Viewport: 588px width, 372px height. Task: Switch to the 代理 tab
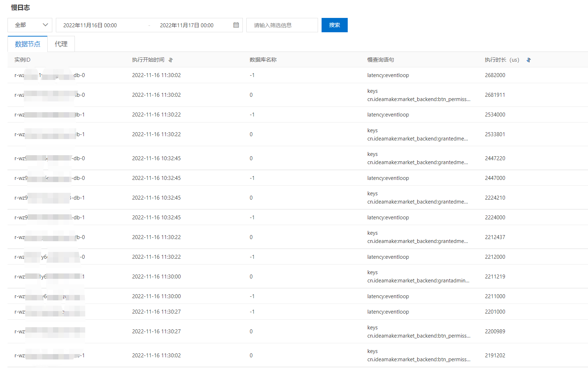(61, 44)
